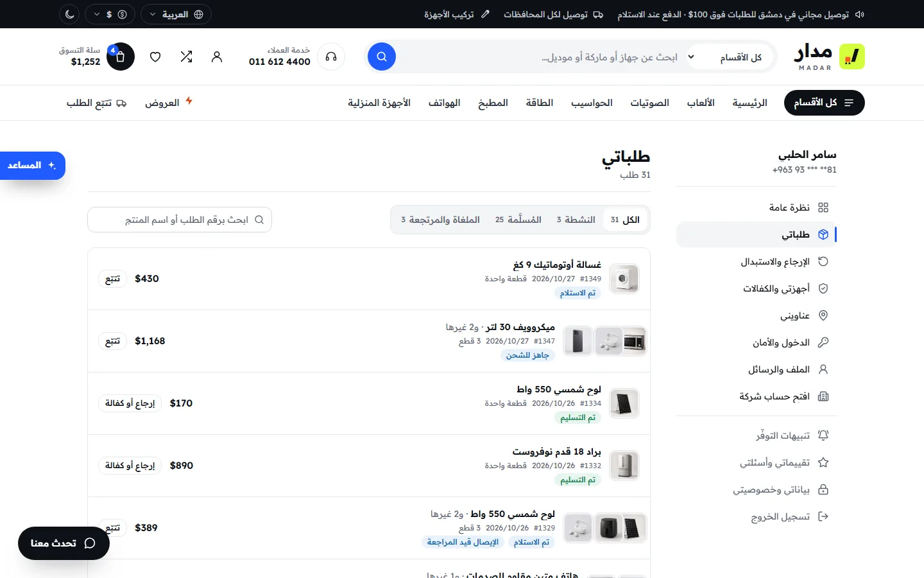Viewport: 924px width, 578px height.
Task: Open the المساعد assistant button
Action: (32, 166)
